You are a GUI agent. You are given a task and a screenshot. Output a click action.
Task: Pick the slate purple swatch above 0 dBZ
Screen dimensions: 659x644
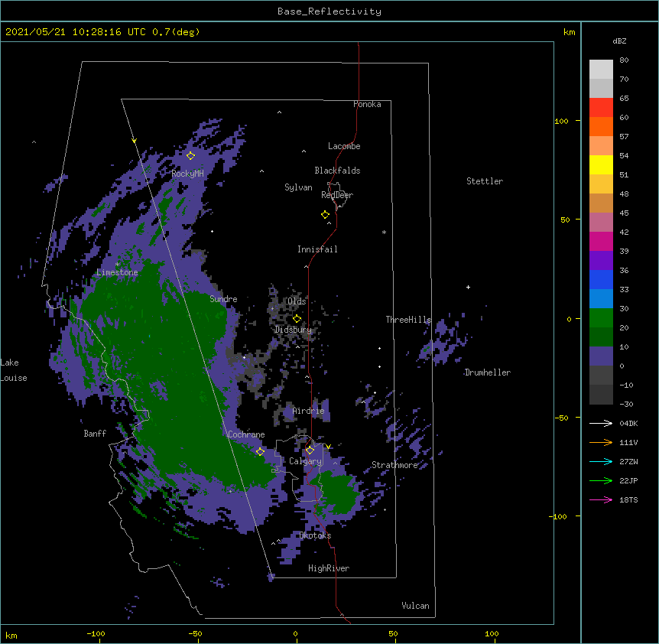click(601, 356)
